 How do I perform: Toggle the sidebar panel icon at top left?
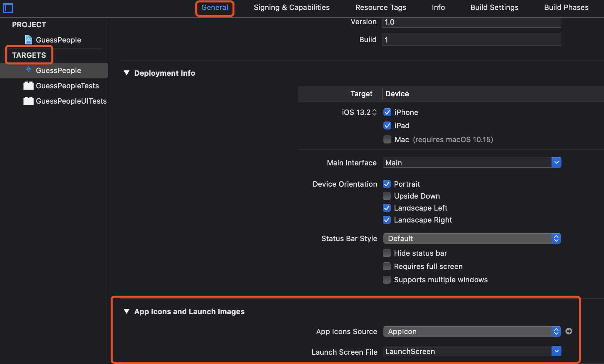8,8
